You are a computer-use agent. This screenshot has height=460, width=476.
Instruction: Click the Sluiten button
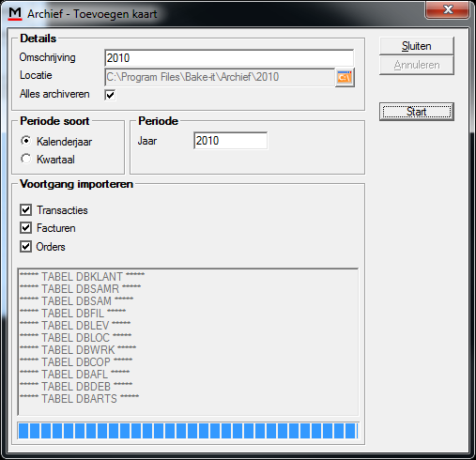click(x=417, y=46)
